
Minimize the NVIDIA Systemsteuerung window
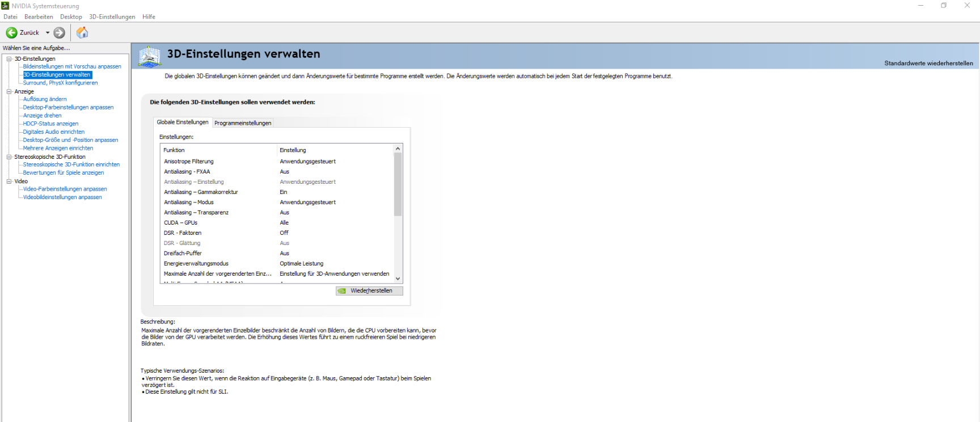[x=920, y=6]
